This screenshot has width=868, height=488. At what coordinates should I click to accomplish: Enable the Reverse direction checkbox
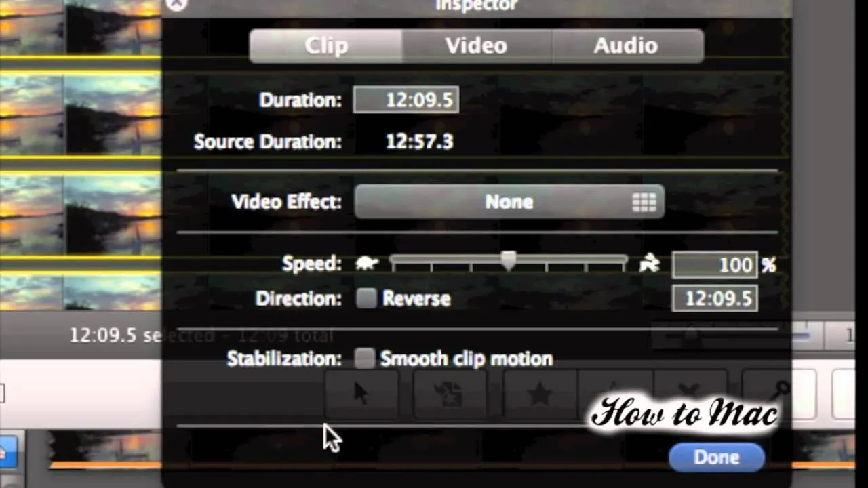(366, 299)
